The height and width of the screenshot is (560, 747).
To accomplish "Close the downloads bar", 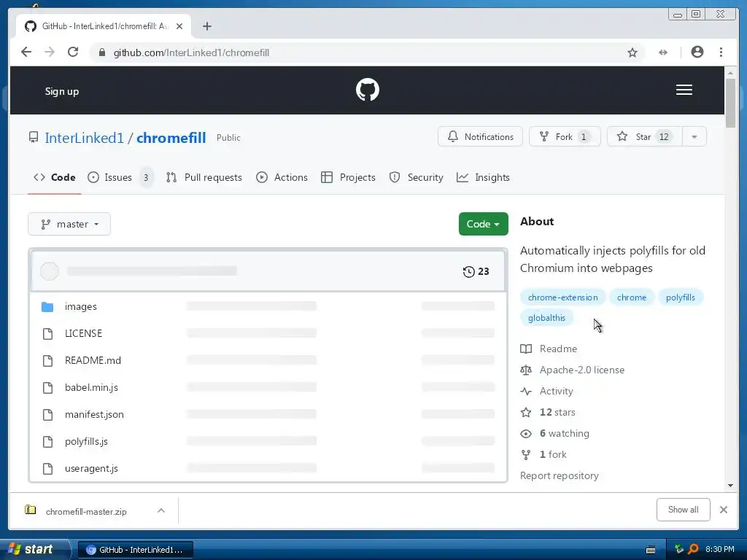I will click(723, 510).
